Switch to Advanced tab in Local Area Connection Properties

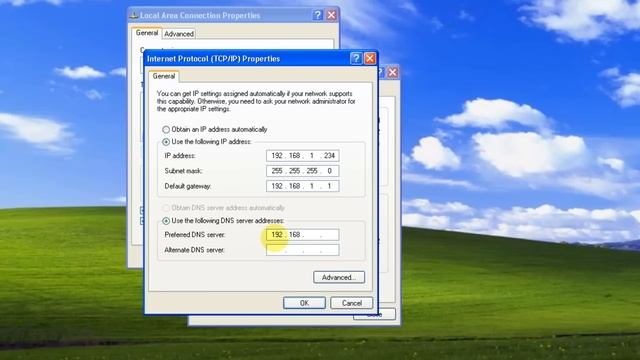[x=179, y=34]
